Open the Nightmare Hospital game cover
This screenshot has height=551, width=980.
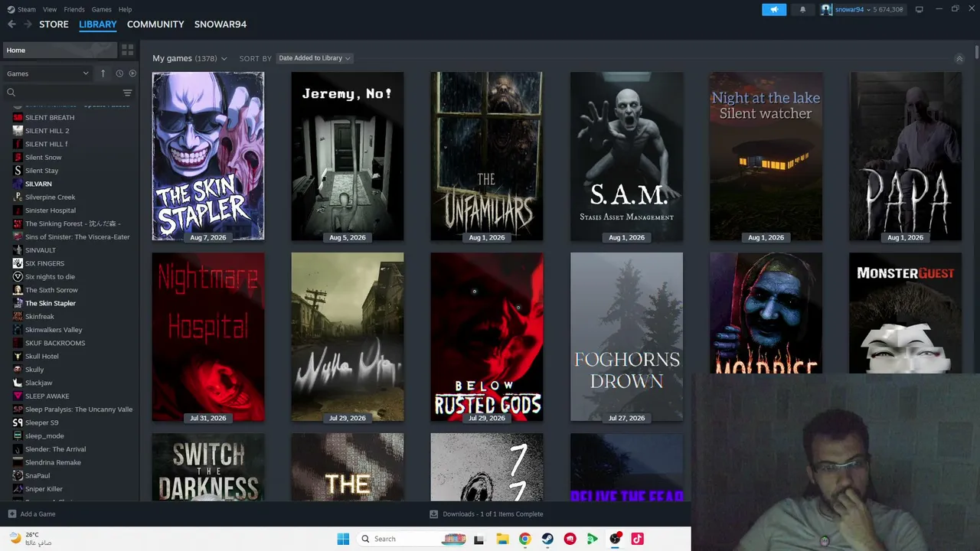[x=208, y=337]
